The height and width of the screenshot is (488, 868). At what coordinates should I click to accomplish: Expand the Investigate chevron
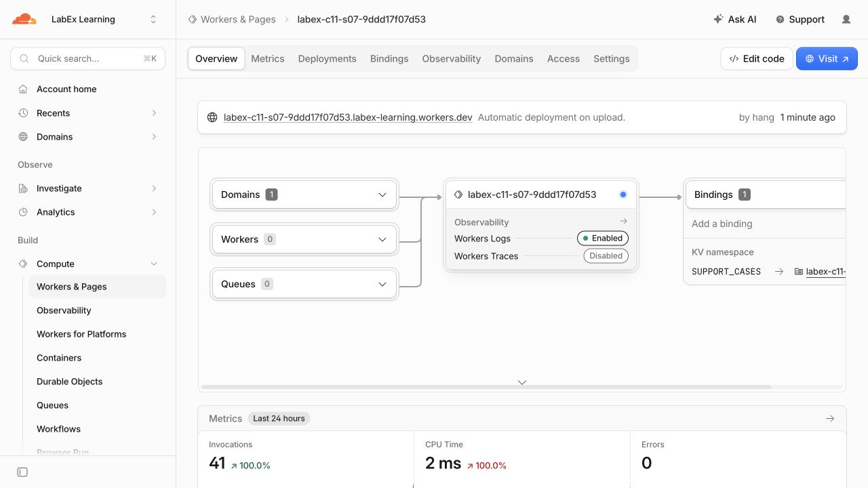tap(154, 188)
